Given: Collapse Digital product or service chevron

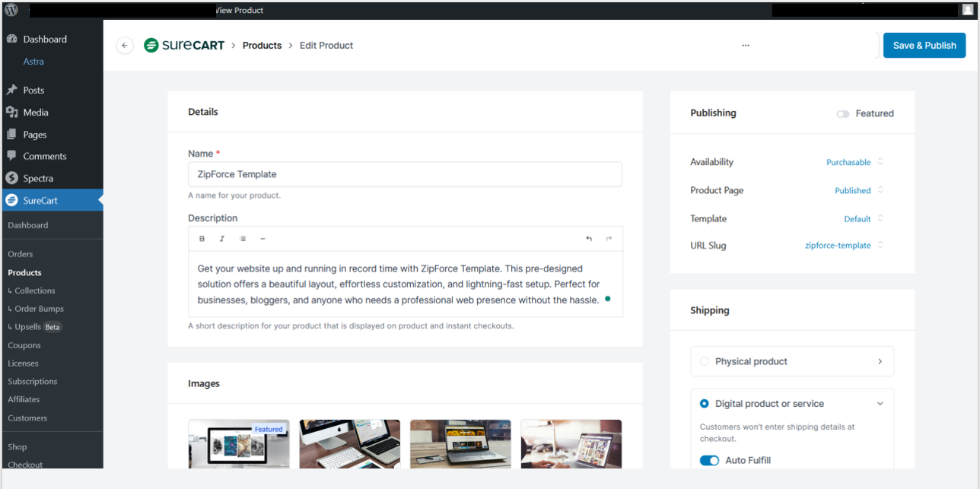Looking at the screenshot, I should [x=880, y=404].
